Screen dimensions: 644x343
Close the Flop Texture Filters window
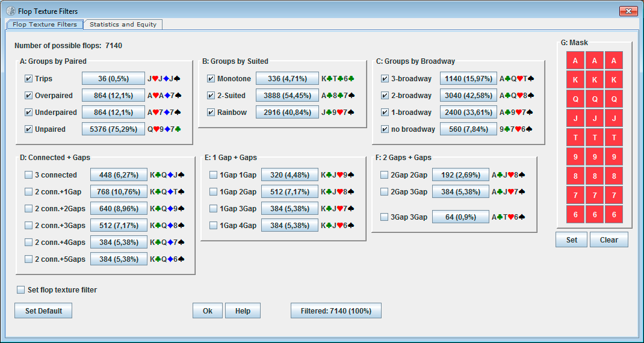[628, 11]
